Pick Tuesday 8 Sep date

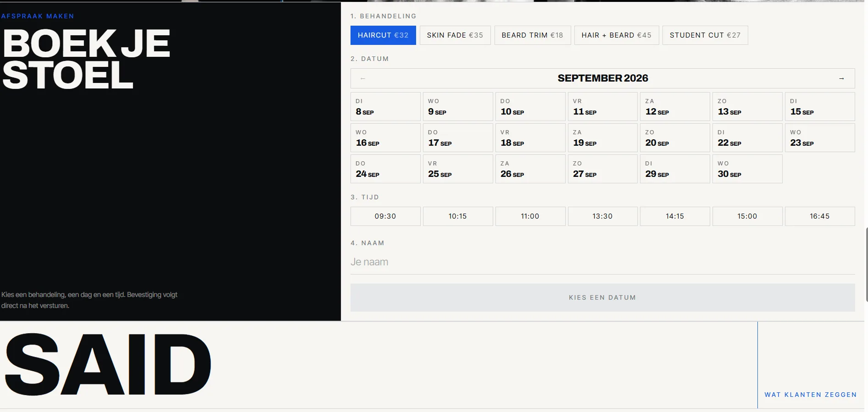[385, 107]
